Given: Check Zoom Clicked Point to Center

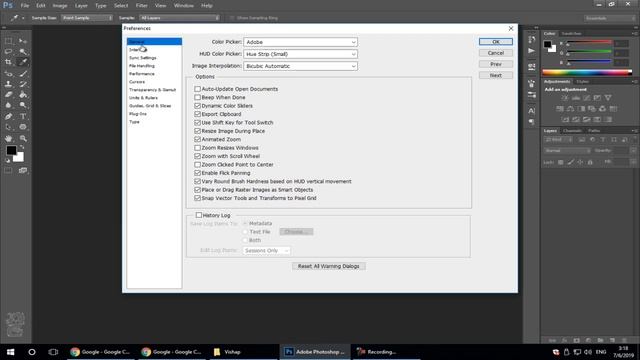Looking at the screenshot, I should pyautogui.click(x=198, y=164).
